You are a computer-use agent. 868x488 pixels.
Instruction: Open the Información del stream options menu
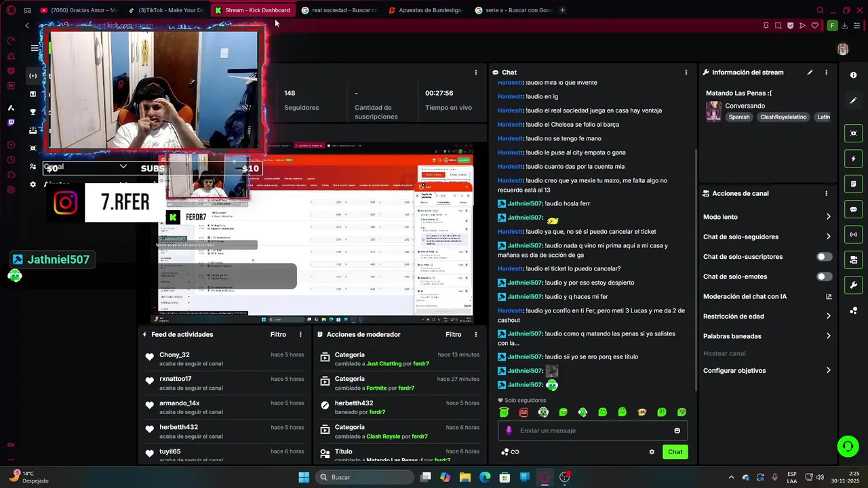pos(826,73)
